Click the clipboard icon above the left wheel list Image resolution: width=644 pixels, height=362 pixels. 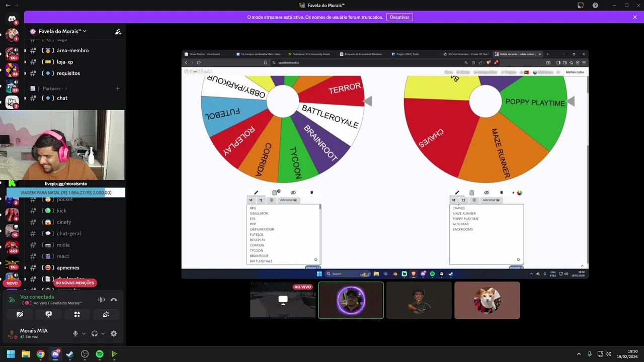click(275, 193)
